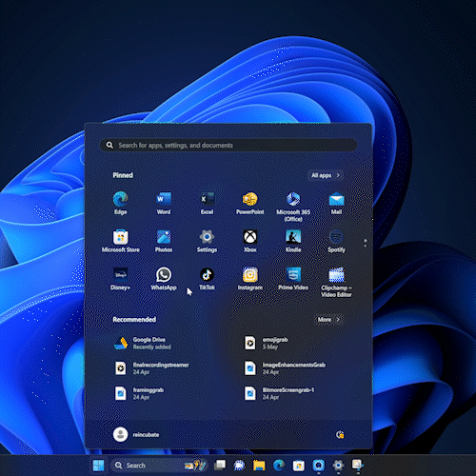The image size is (476, 476).
Task: Launch the Instagram app
Action: 250,279
